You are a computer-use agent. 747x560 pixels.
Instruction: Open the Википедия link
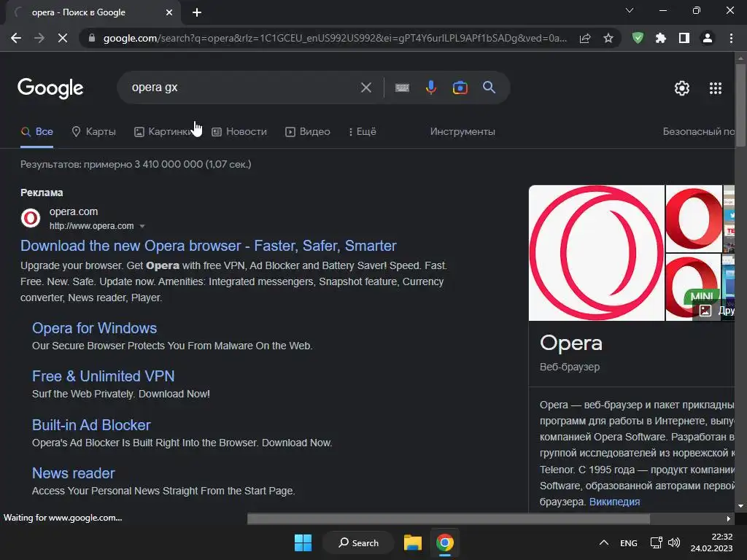coord(614,502)
